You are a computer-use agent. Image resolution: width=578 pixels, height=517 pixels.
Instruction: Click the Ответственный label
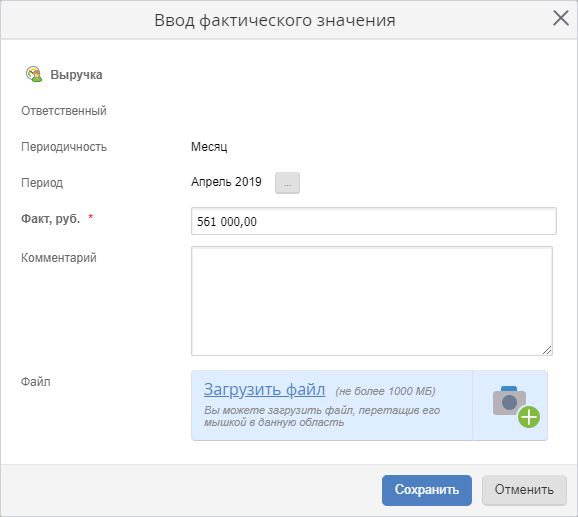pyautogui.click(x=64, y=111)
